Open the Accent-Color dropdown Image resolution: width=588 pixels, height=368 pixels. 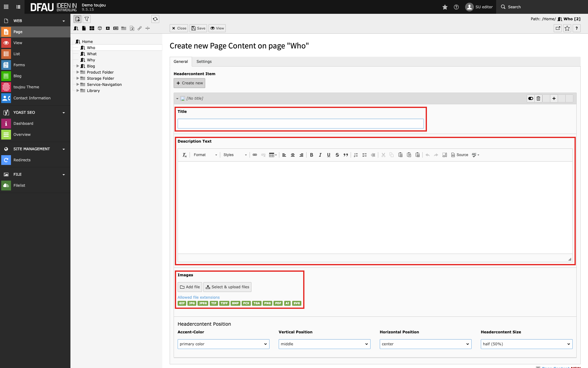pos(223,344)
